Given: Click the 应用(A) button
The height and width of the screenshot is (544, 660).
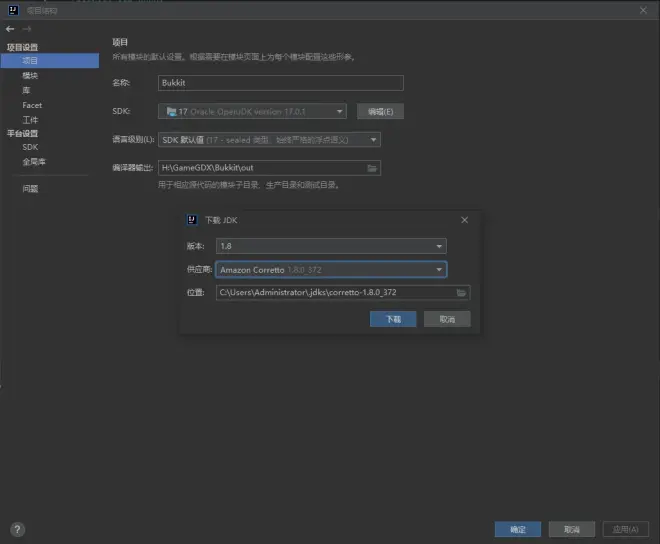Looking at the screenshot, I should [625, 529].
